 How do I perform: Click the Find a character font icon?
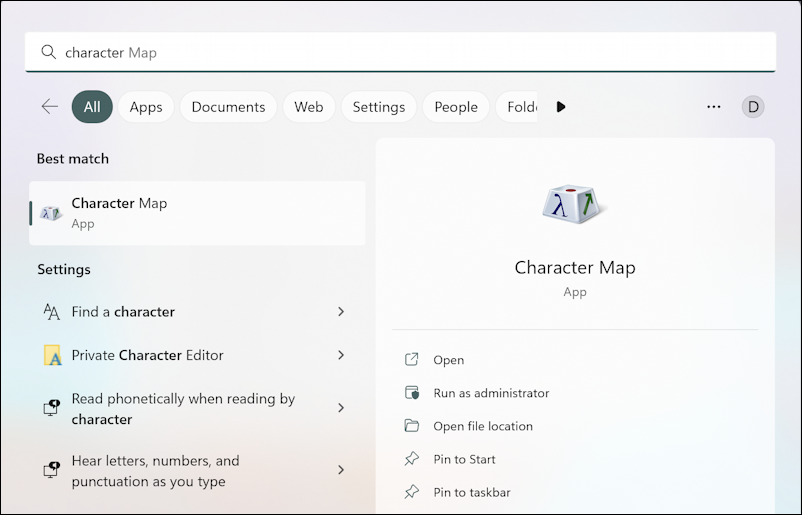[x=51, y=311]
